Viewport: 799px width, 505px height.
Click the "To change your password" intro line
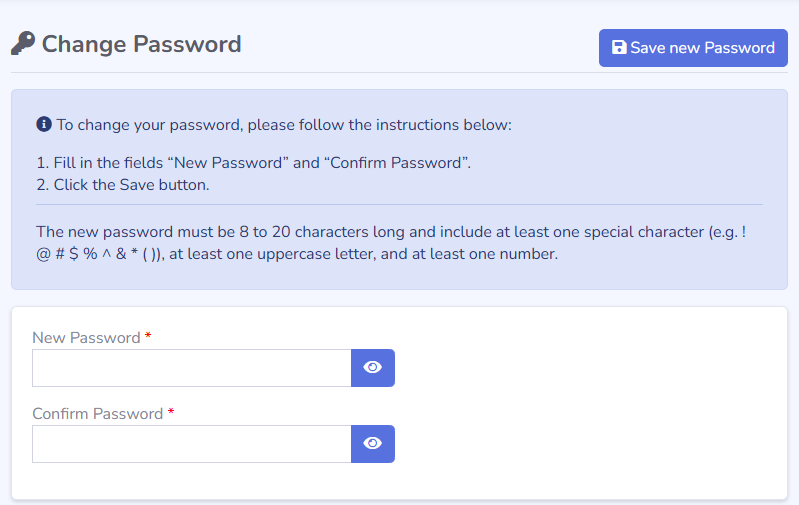pos(283,125)
